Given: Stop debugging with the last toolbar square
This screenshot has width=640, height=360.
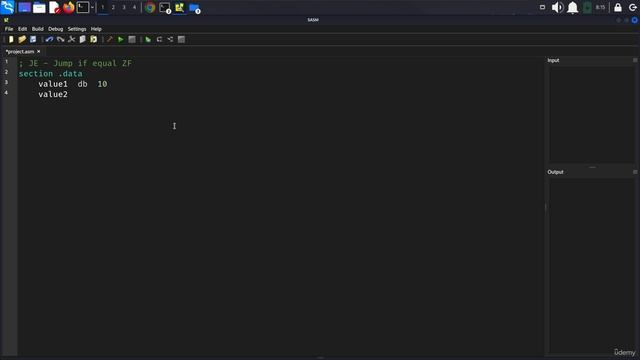Looking at the screenshot, I should coord(181,39).
